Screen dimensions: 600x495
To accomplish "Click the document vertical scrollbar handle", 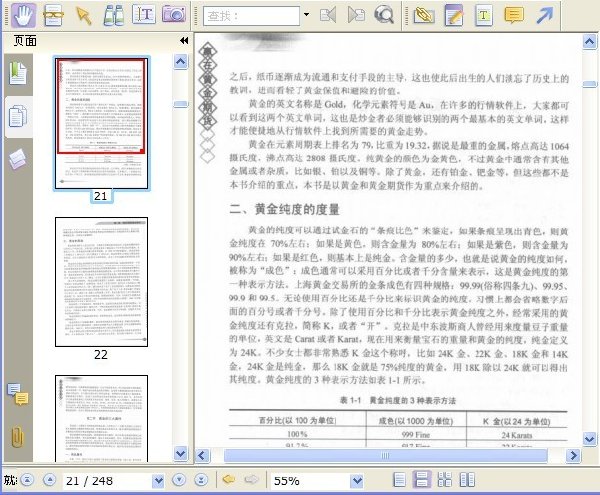I will (x=590, y=84).
